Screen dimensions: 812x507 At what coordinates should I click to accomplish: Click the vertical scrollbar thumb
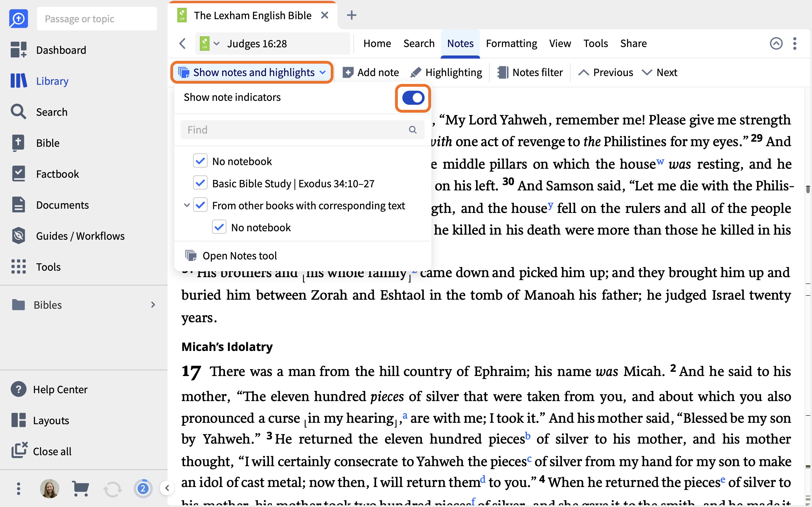tap(808, 190)
